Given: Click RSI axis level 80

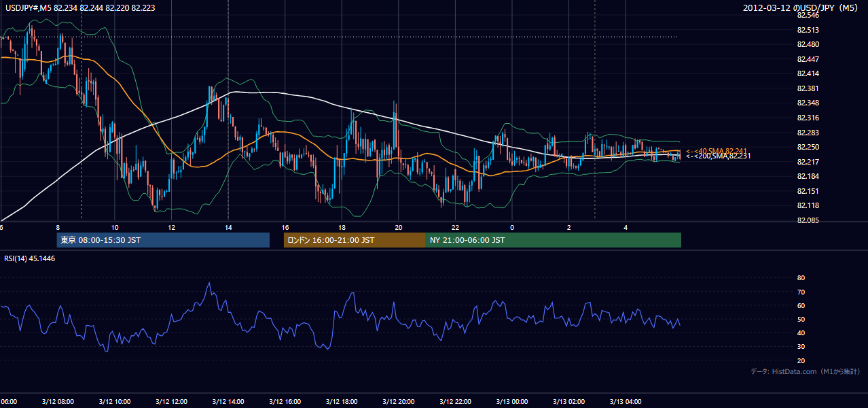Looking at the screenshot, I should pos(801,278).
